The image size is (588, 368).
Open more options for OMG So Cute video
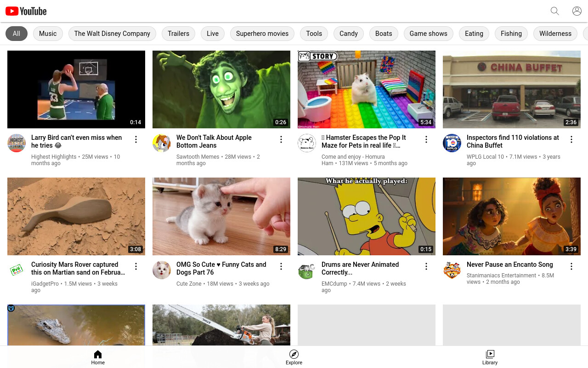tap(281, 266)
